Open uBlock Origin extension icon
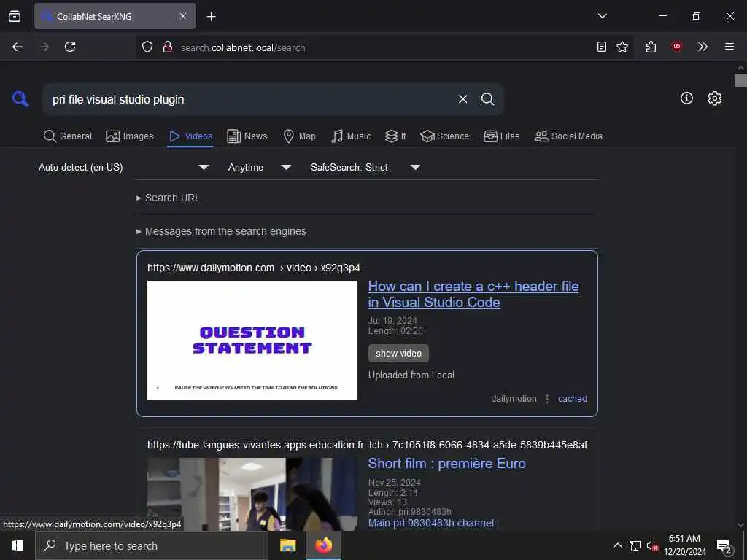747x560 pixels. coord(676,47)
